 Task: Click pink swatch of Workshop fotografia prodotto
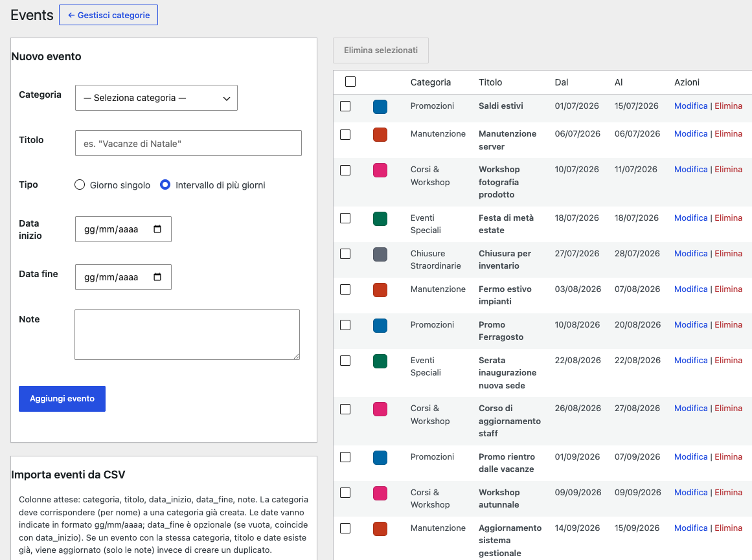[380, 170]
